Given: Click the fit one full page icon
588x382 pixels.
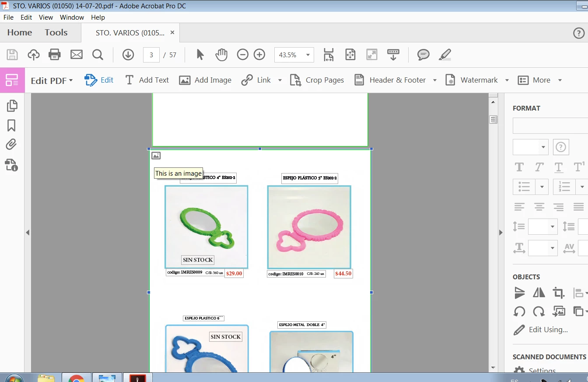Looking at the screenshot, I should click(350, 55).
